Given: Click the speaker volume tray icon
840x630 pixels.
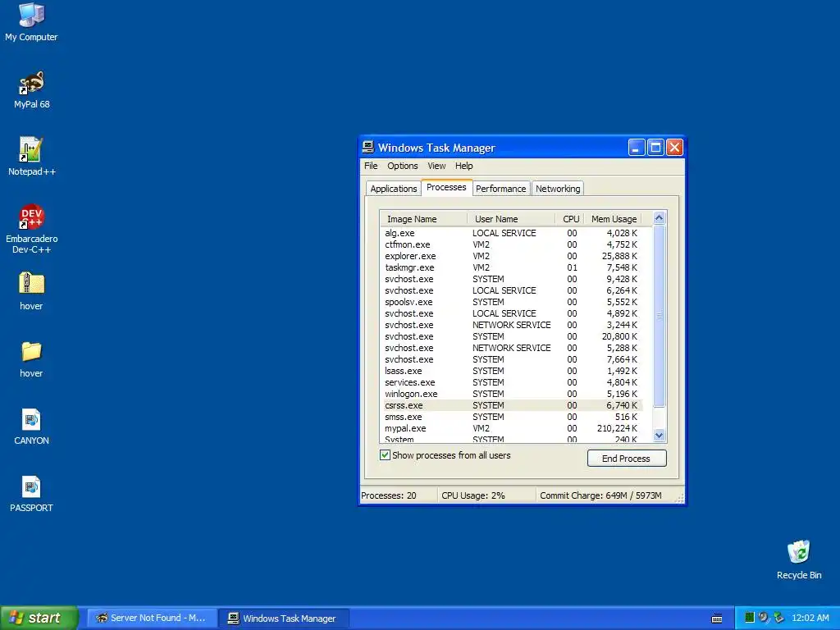Looking at the screenshot, I should 764,618.
